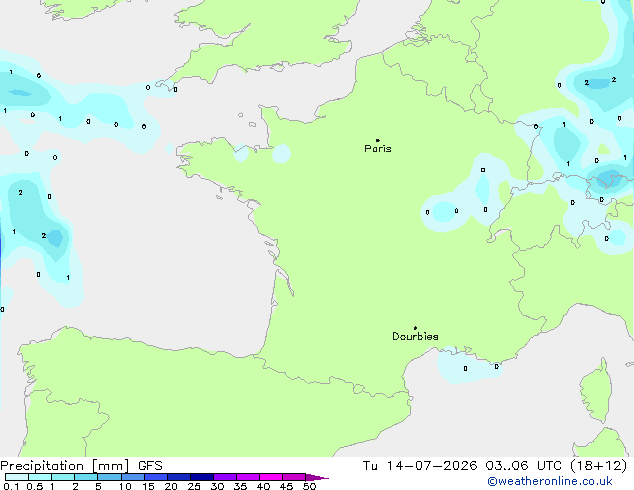
Task: Select the 1 mm legend color swatch
Action: pos(63,477)
